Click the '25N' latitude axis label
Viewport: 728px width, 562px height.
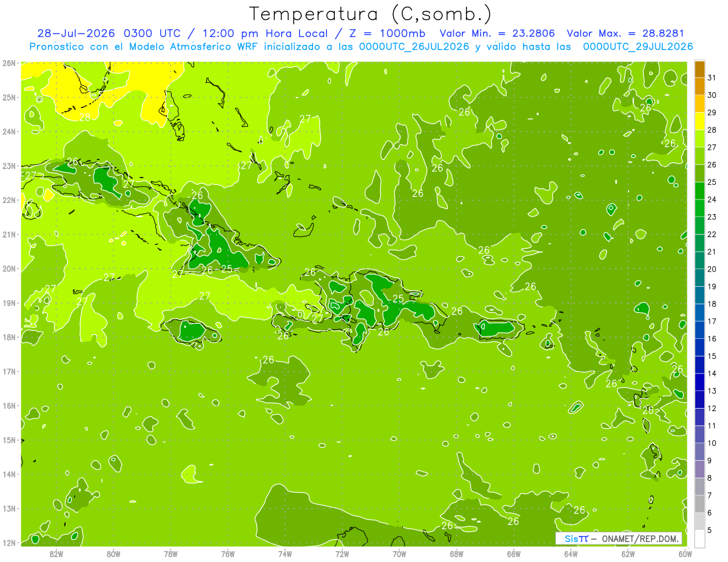pyautogui.click(x=9, y=97)
